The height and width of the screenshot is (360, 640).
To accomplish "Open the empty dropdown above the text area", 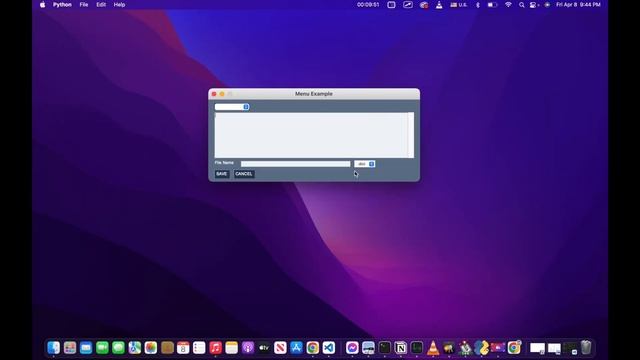I will coord(232,107).
